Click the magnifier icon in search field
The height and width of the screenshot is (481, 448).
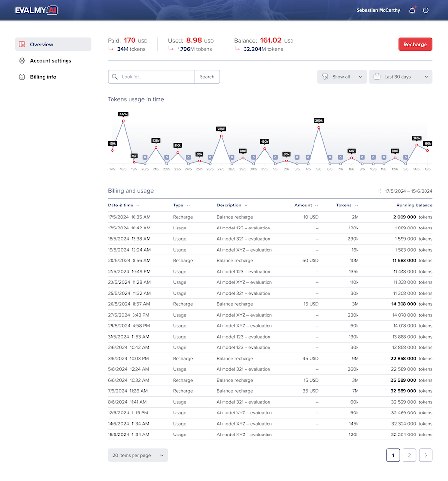point(115,77)
